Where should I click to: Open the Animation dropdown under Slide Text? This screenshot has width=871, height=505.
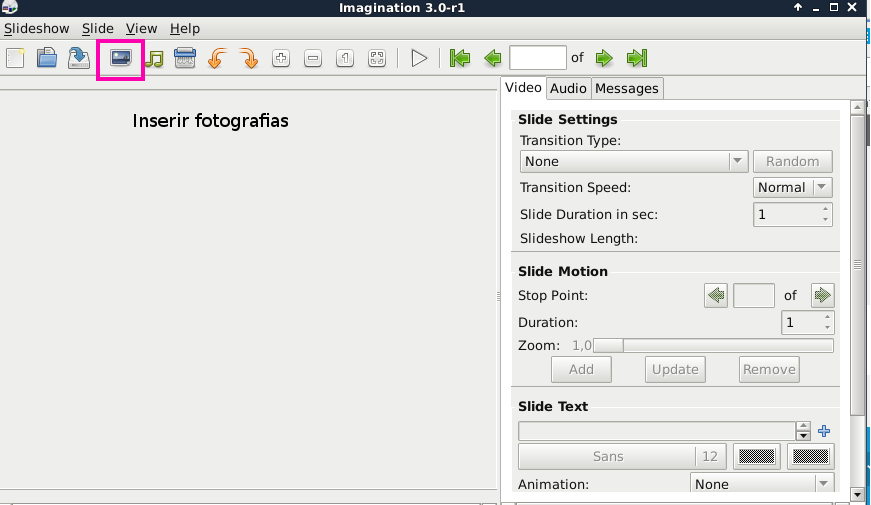(x=762, y=484)
